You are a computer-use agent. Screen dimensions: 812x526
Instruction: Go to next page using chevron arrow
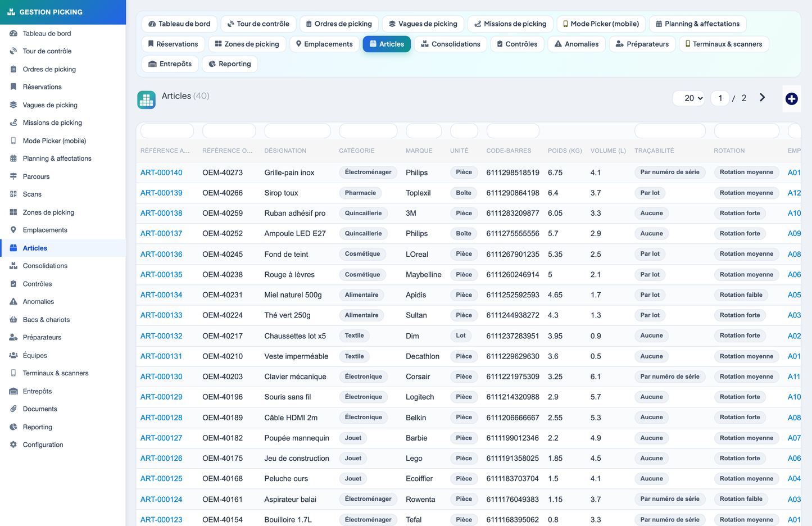[762, 98]
